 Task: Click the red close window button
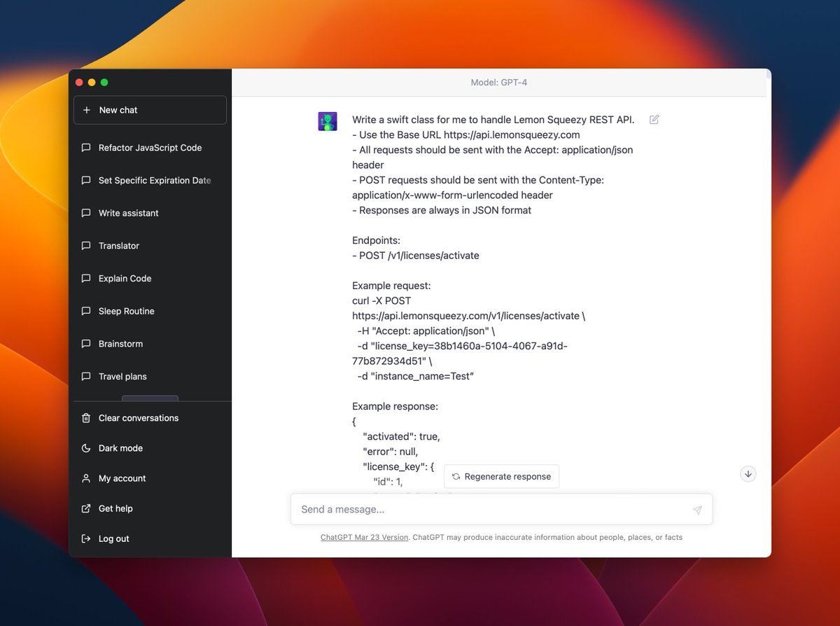tap(79, 82)
